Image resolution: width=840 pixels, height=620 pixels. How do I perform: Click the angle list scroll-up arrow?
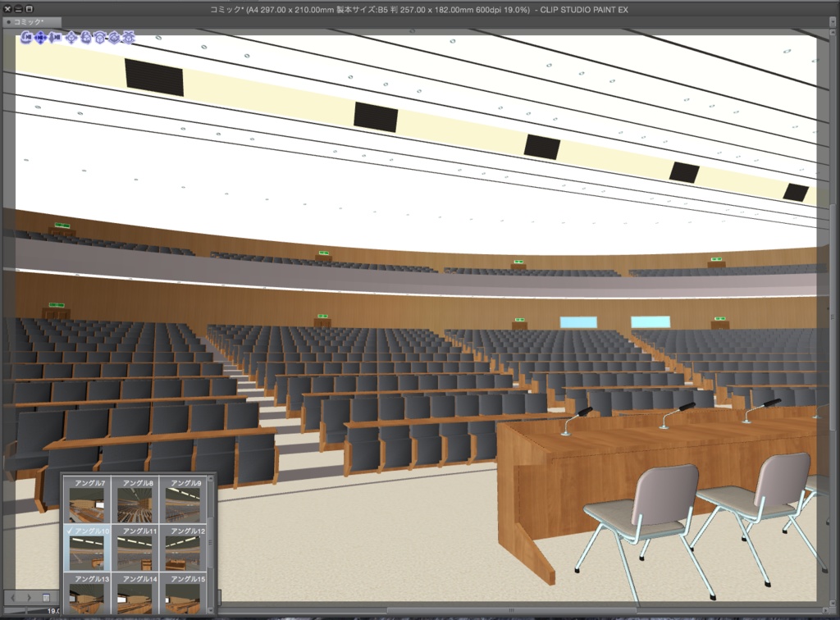coord(210,478)
